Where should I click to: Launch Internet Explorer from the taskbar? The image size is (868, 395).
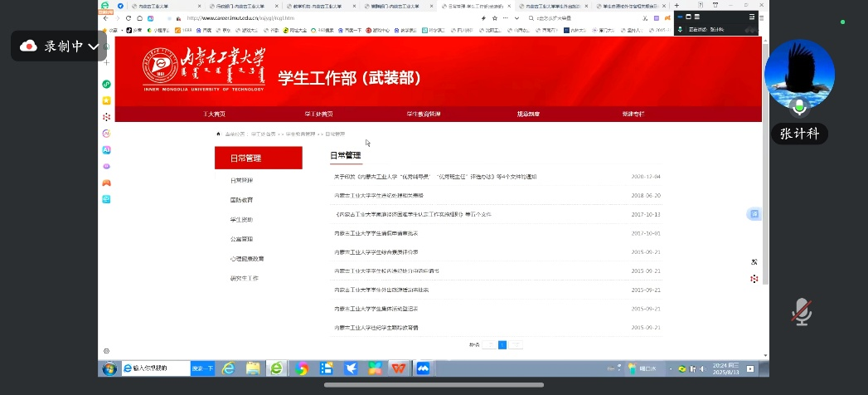[x=229, y=368]
